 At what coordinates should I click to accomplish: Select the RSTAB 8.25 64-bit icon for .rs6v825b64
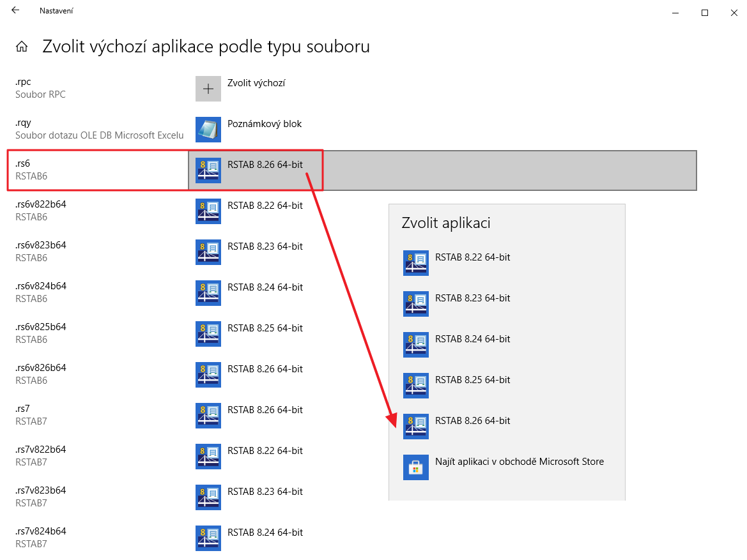pyautogui.click(x=208, y=334)
